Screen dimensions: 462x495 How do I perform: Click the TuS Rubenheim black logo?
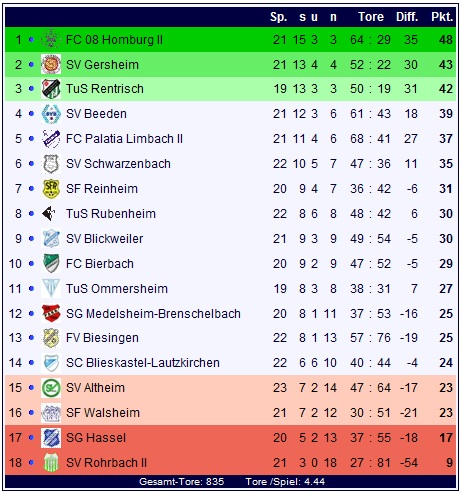point(49,214)
